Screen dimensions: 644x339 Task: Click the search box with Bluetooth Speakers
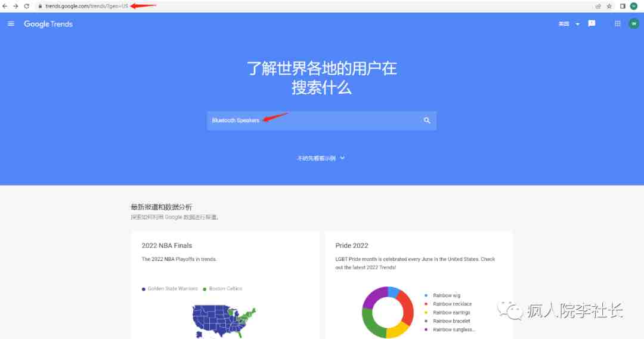tap(321, 121)
